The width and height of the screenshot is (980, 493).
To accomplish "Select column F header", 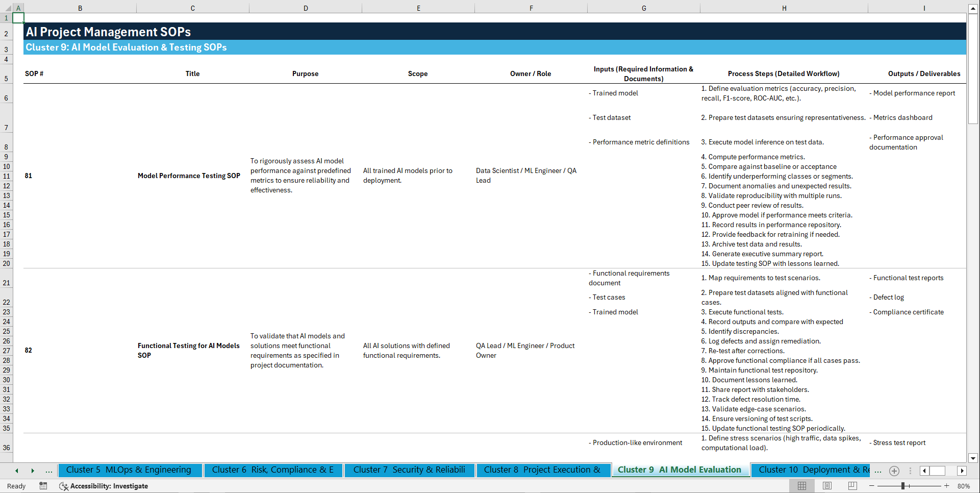I will 531,8.
